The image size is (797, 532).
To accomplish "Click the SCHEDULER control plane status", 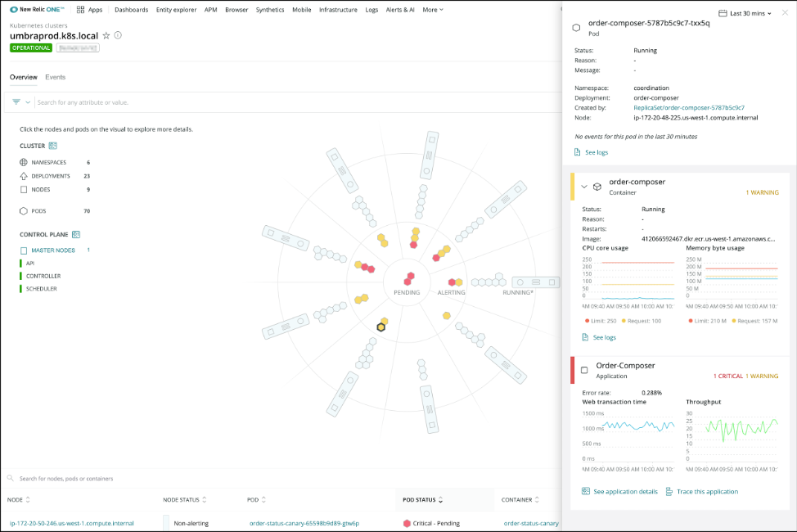I will coord(42,289).
